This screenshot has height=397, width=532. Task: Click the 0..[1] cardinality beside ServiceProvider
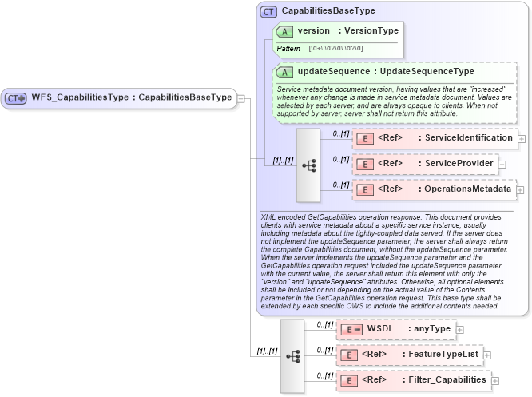point(341,159)
